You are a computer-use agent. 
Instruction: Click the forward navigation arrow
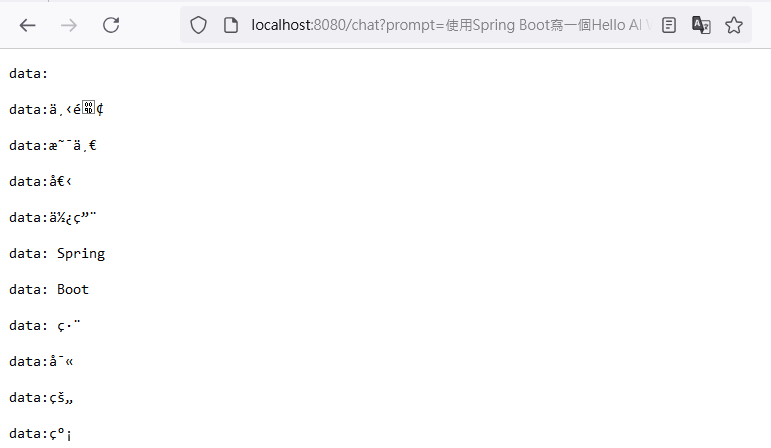(69, 25)
